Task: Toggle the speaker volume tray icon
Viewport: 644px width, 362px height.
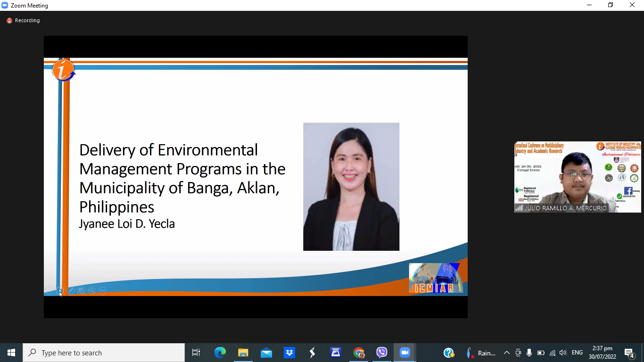Action: click(563, 353)
